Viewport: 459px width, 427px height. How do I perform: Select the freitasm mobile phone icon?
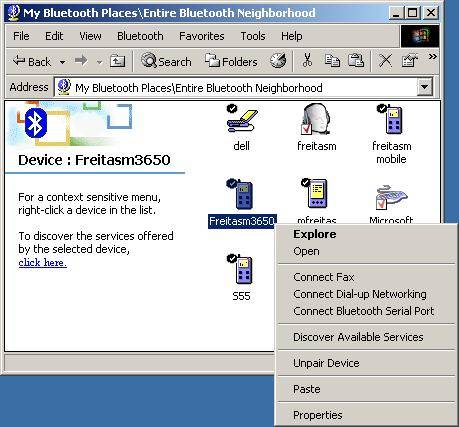tap(391, 119)
